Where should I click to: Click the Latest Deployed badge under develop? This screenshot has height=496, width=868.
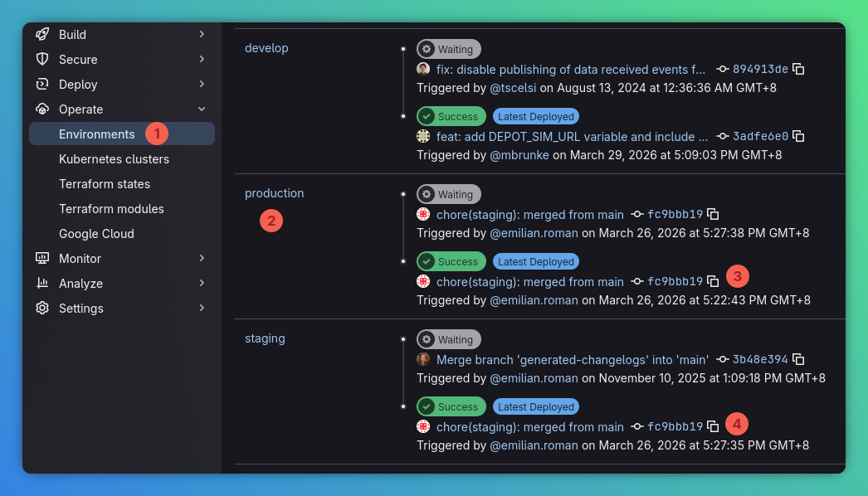point(535,116)
